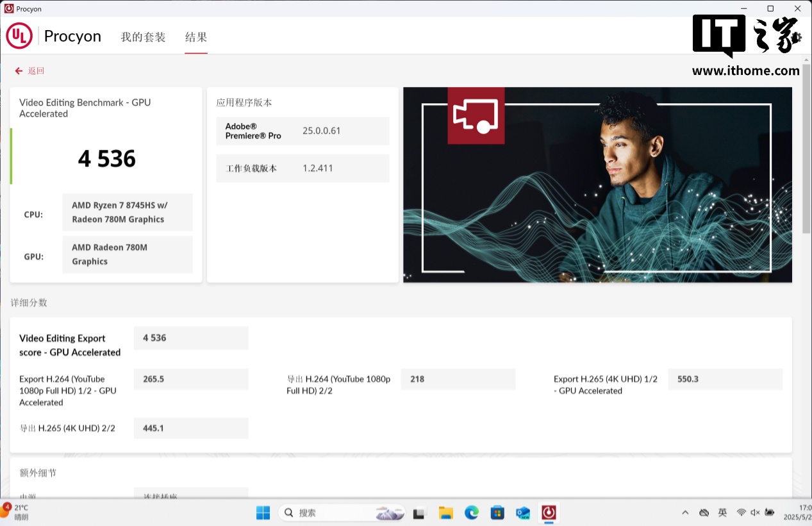Open the weather widget showing 21°C
812x526 pixels.
pos(16,512)
